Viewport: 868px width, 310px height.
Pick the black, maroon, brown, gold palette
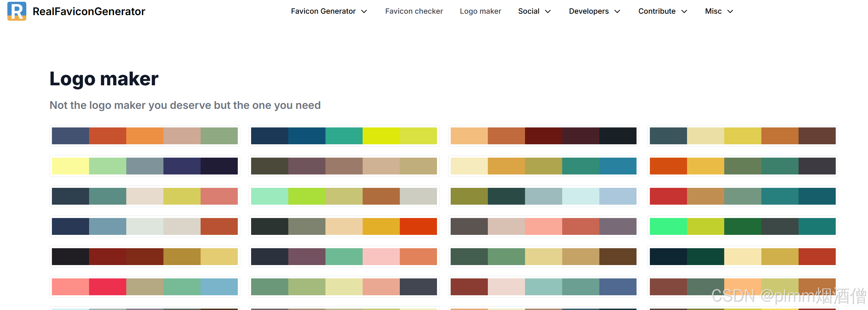[x=145, y=257]
